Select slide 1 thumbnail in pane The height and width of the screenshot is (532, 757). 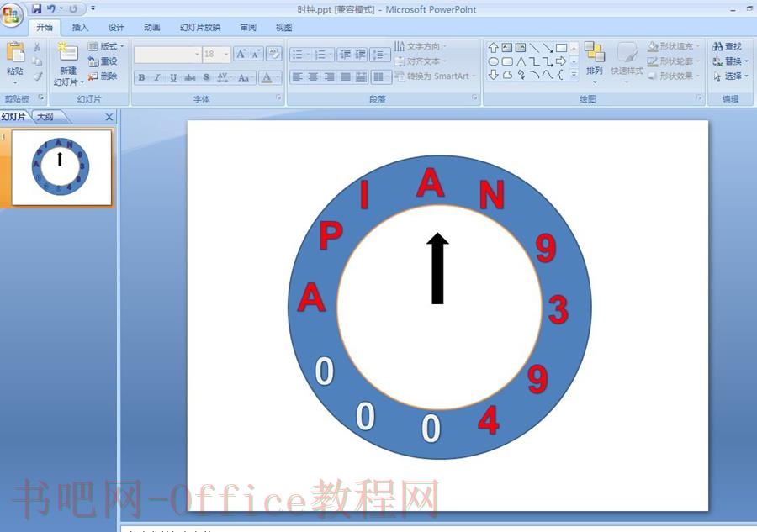(61, 167)
